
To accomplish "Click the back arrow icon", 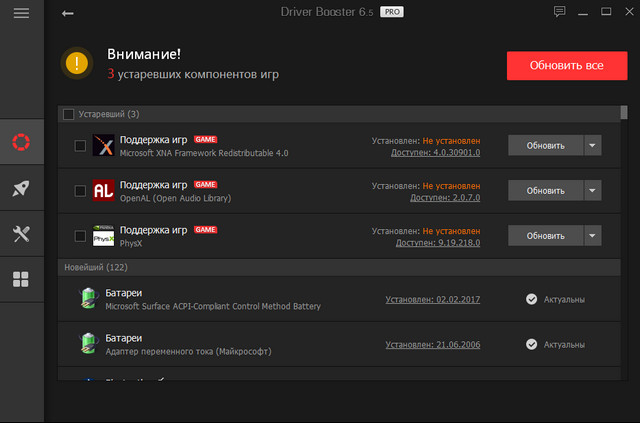I will 67,13.
